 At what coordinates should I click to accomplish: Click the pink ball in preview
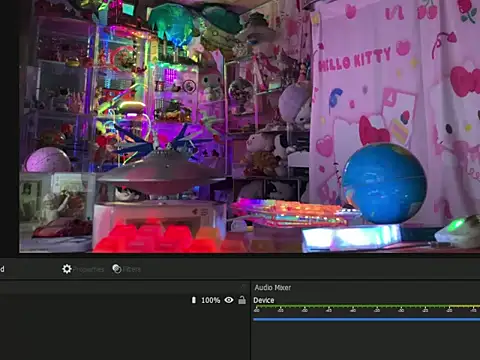click(48, 160)
